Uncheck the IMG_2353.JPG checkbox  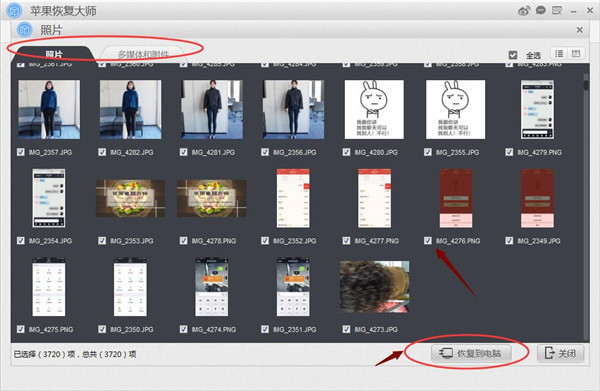[x=102, y=241]
